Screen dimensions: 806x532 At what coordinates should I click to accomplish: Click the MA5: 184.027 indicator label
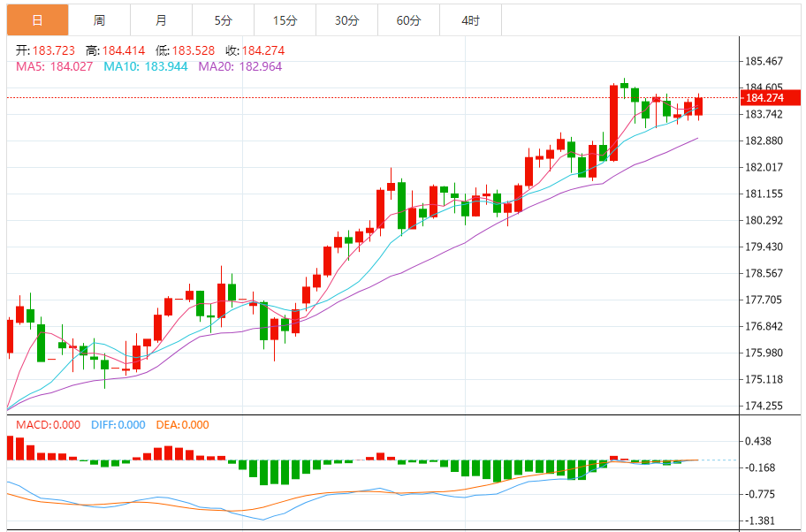[x=55, y=66]
